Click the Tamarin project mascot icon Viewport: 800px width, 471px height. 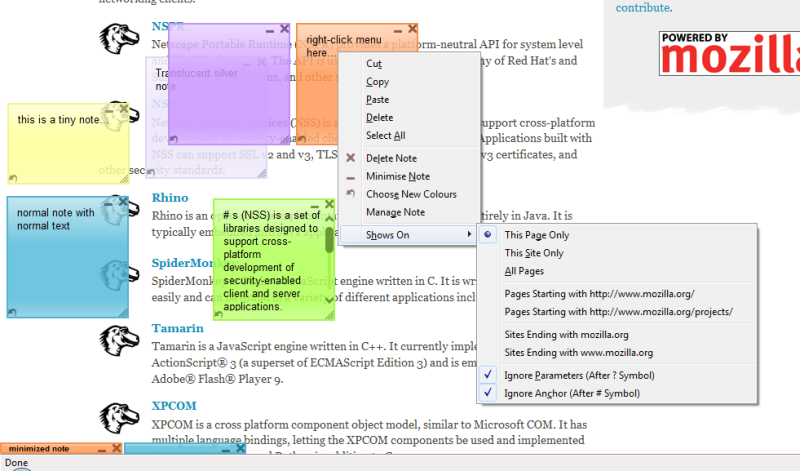coord(119,339)
